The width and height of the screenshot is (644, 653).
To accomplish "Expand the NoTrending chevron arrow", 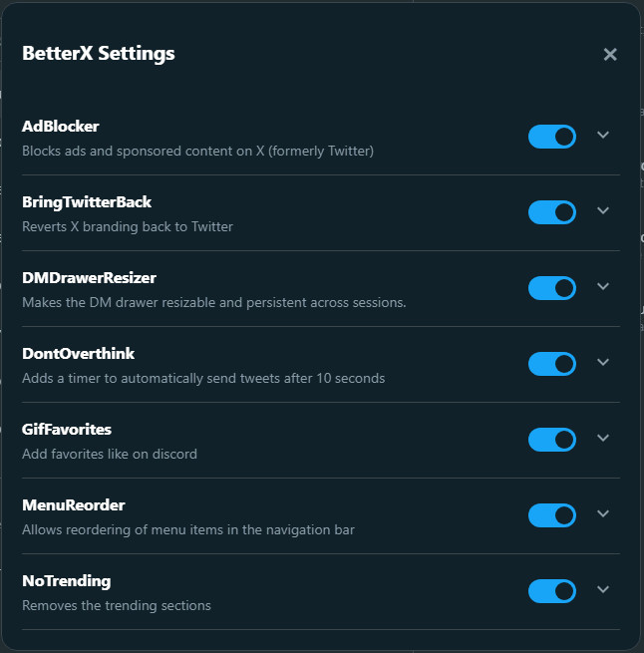I will point(602,589).
